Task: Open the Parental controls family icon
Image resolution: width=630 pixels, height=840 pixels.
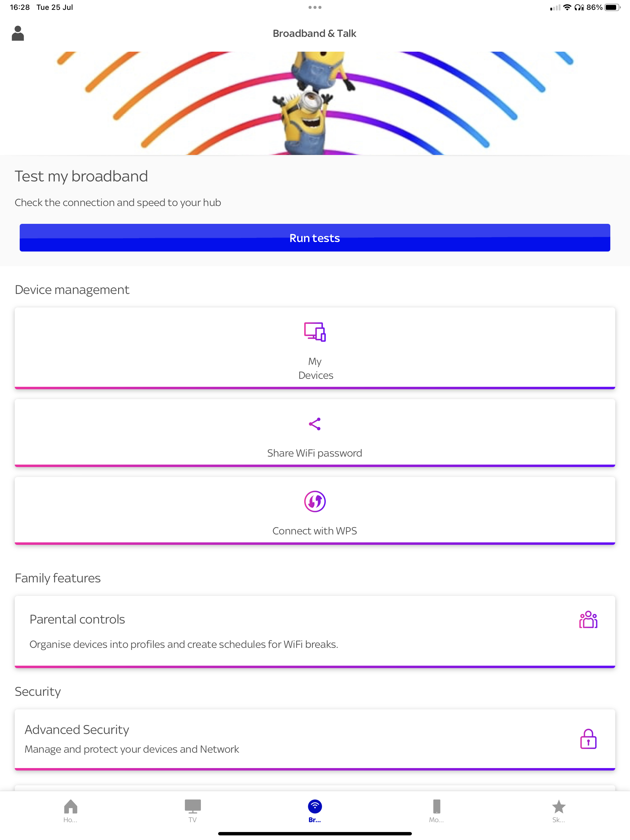Action: click(588, 620)
